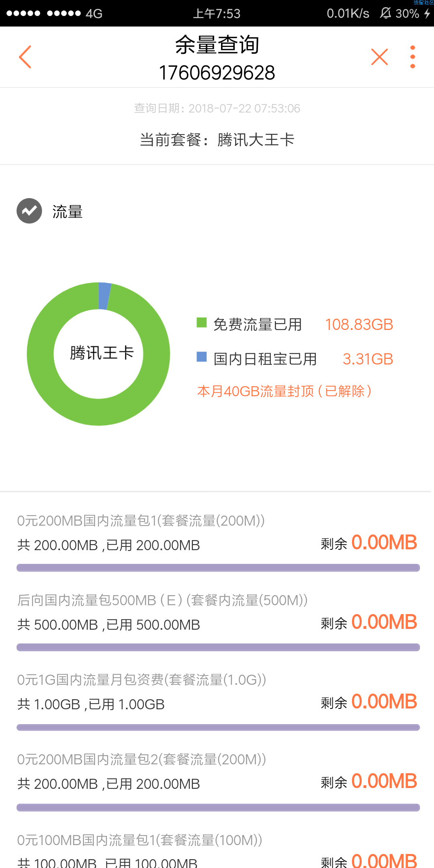The width and height of the screenshot is (434, 868).
Task: Tap the blue slice of the donut chart
Action: pyautogui.click(x=104, y=296)
